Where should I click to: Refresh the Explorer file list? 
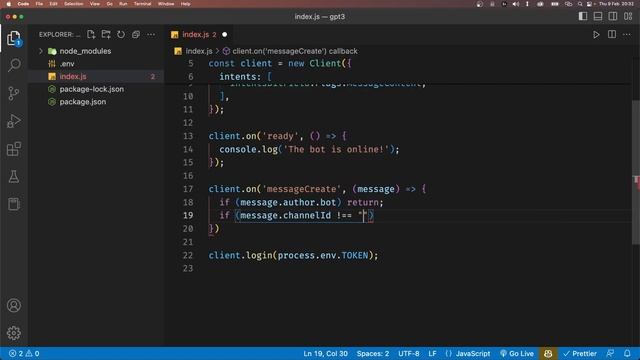tap(121, 35)
